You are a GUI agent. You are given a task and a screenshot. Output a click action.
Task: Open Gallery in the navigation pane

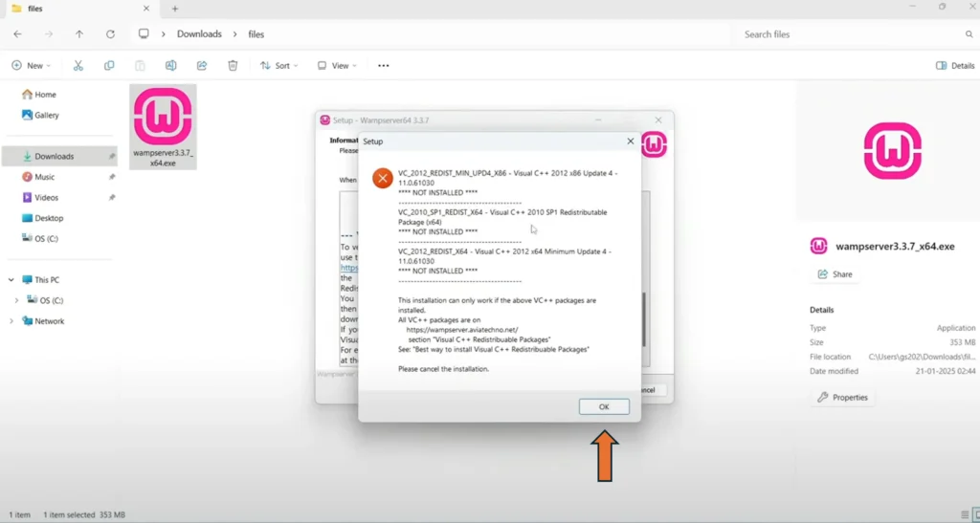pos(46,115)
